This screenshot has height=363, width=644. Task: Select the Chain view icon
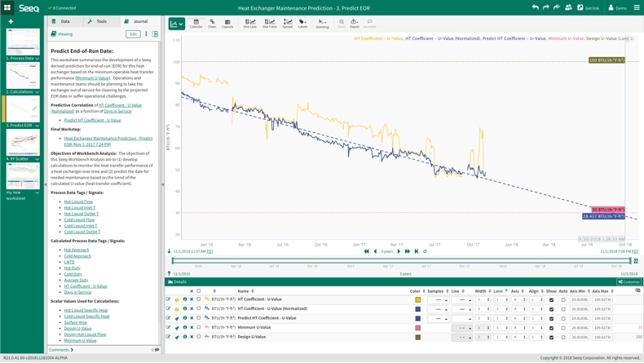[x=212, y=24]
